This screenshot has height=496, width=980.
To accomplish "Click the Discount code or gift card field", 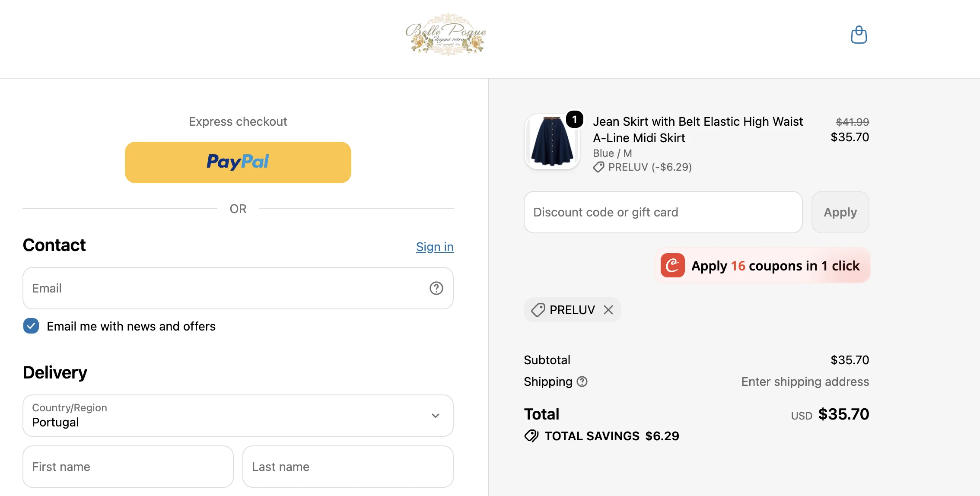I will (x=663, y=212).
